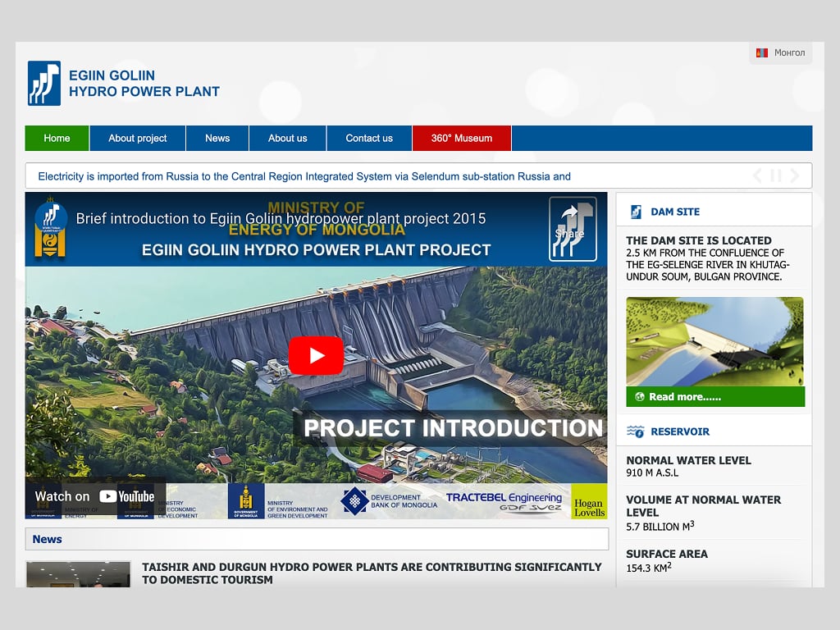Viewport: 840px width, 630px height.
Task: Click the Watch on YouTube link
Action: [x=95, y=496]
